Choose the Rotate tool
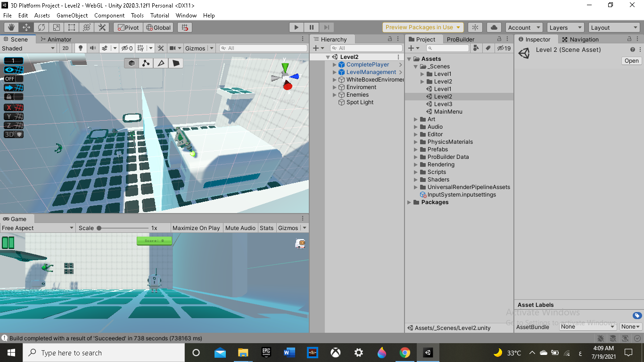644x362 pixels. click(41, 27)
